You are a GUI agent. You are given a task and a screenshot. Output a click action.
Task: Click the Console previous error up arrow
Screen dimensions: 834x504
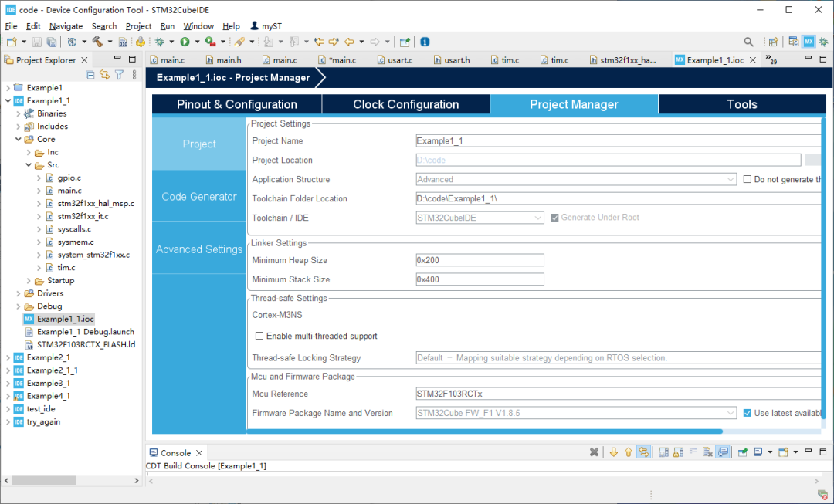(628, 452)
